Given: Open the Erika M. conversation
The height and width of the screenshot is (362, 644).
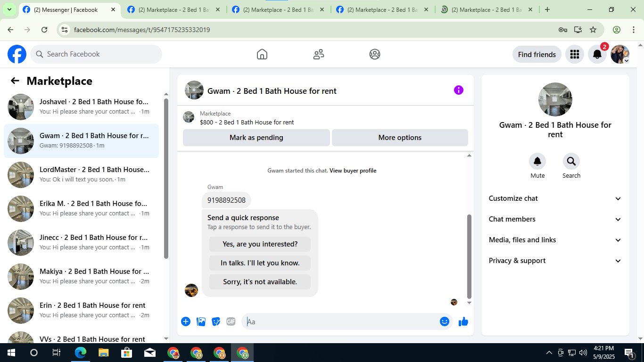Looking at the screenshot, I should tap(81, 209).
